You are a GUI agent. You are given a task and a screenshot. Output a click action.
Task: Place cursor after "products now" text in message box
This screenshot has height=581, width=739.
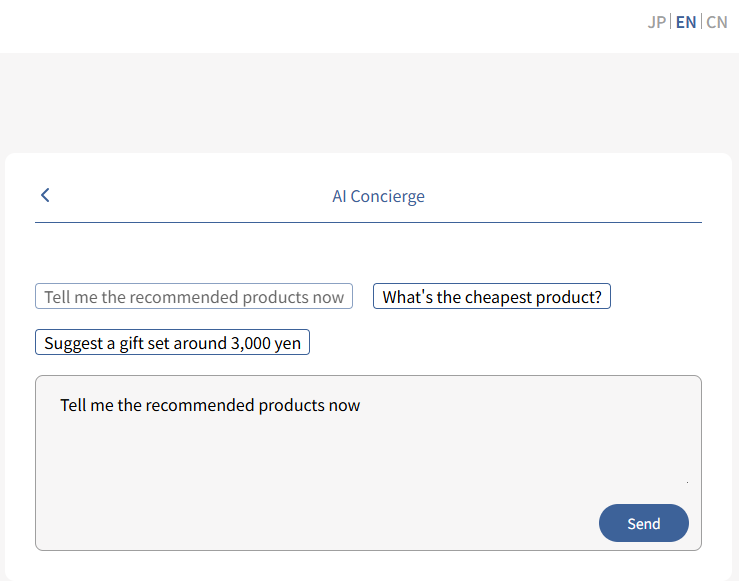coord(361,405)
